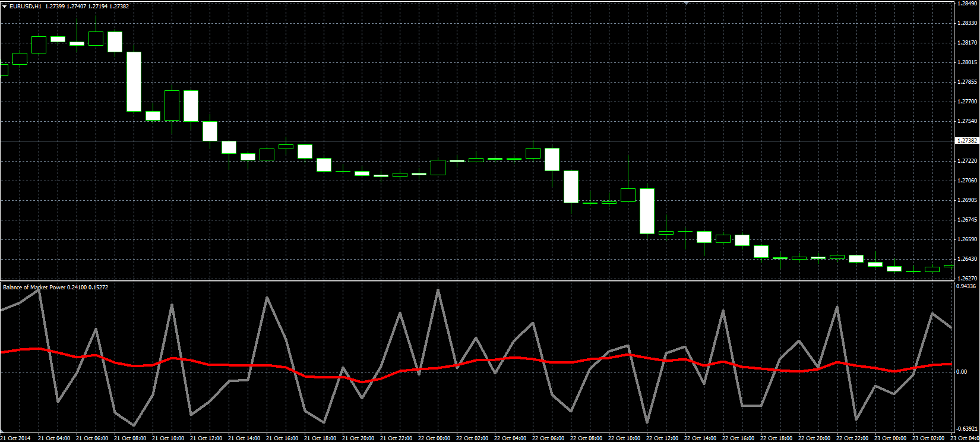Click the 21 Oct 16:00 time label
Screen dimensions: 980x442
[x=282, y=438]
